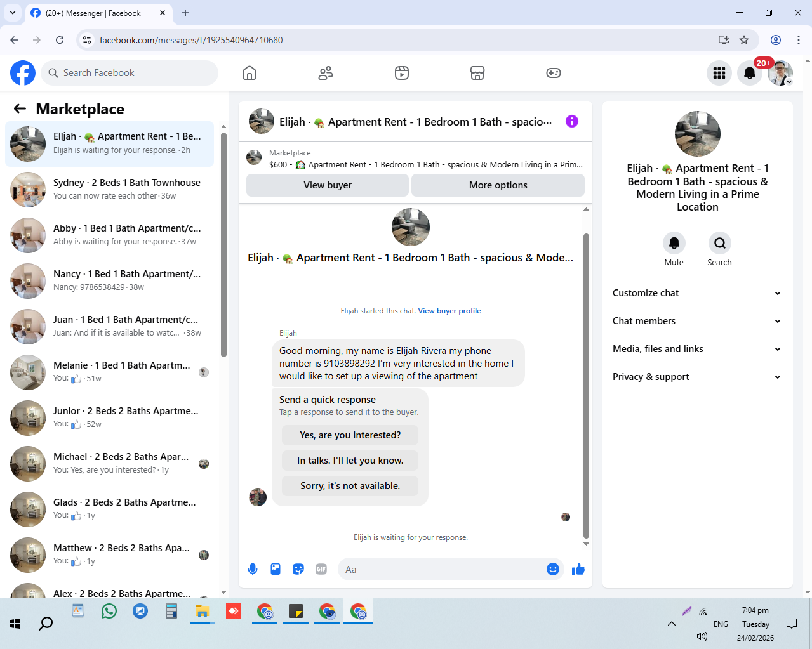Screen dimensions: 812x649
Task: Send a voice clip using microphone icon
Action: pyautogui.click(x=253, y=569)
